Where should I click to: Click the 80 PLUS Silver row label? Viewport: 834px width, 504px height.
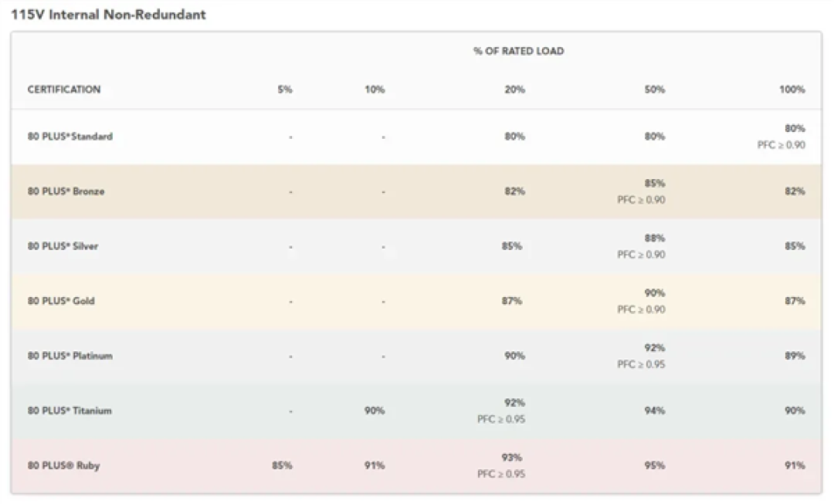pos(63,246)
